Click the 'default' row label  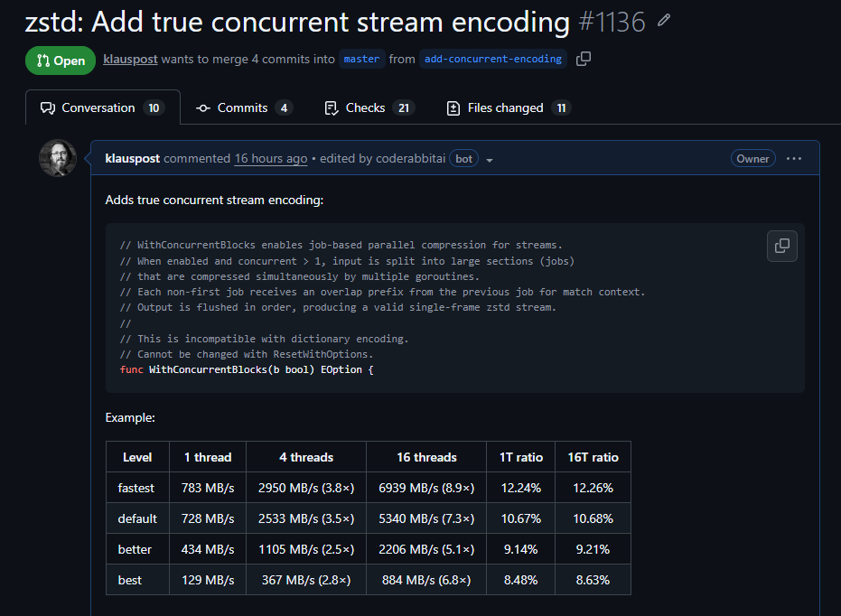(137, 518)
